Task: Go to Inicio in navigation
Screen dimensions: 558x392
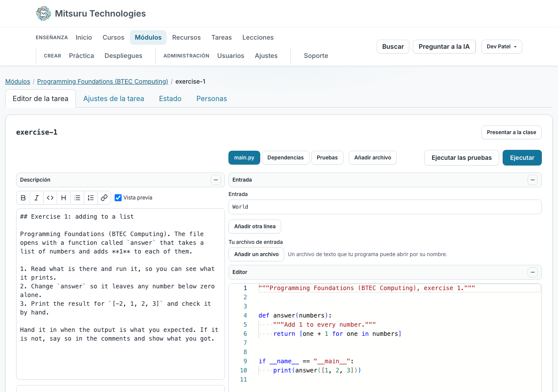Action: click(x=84, y=37)
